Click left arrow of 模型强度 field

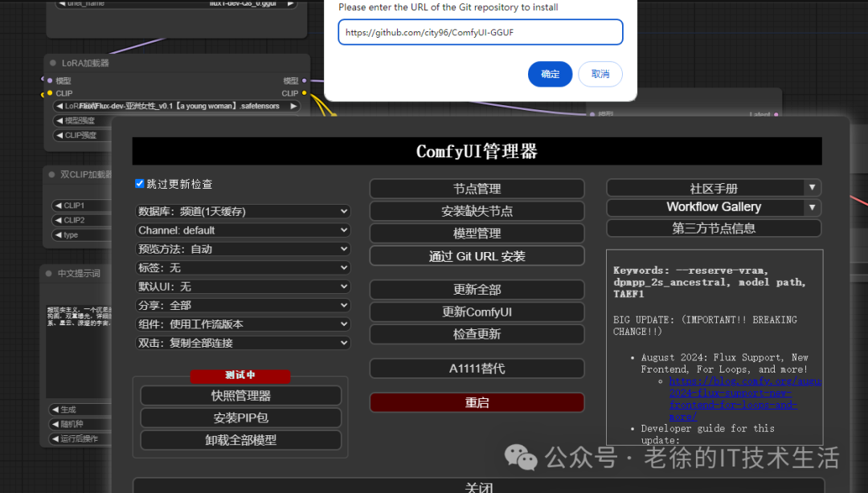[59, 120]
